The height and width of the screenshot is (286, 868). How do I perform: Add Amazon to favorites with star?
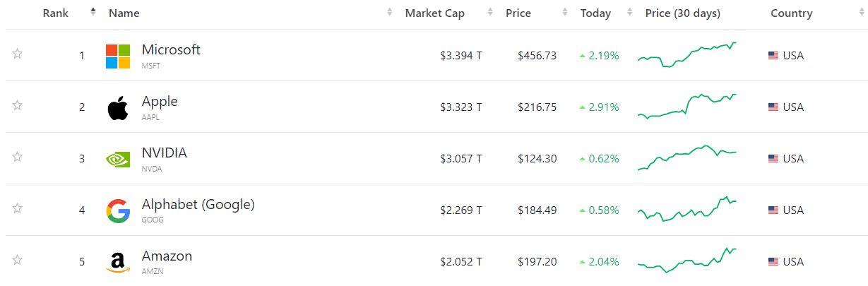pyautogui.click(x=18, y=260)
